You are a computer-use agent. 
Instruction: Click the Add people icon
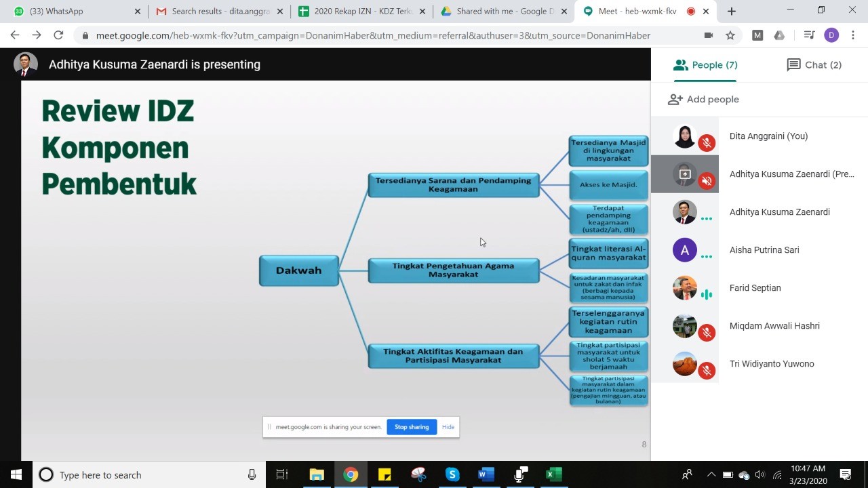pyautogui.click(x=675, y=100)
